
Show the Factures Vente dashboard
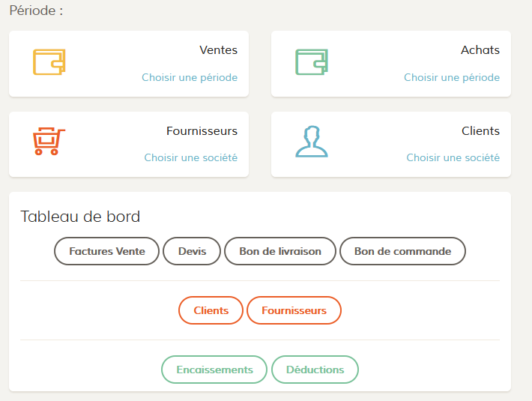(x=106, y=251)
